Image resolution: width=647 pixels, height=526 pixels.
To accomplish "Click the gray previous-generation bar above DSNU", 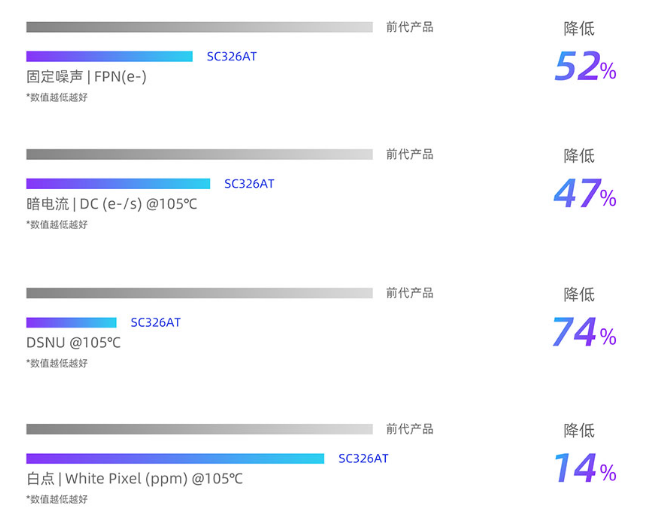I will (x=199, y=293).
